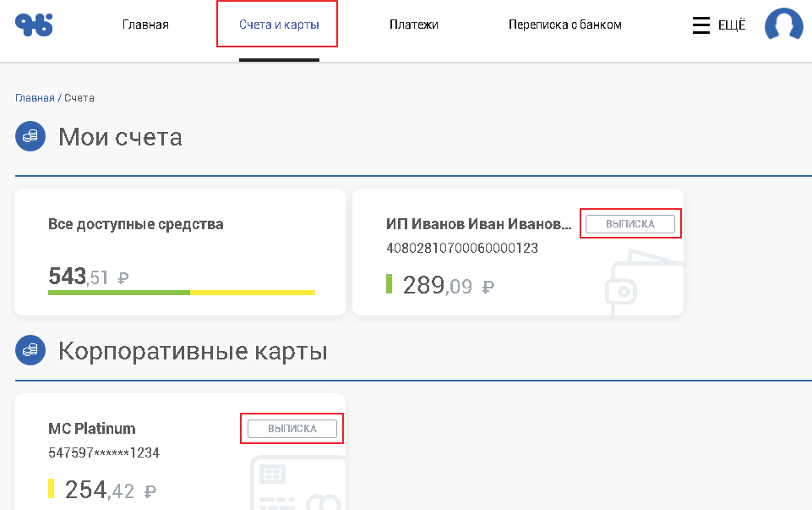Go to the Главная menu item
The height and width of the screenshot is (510, 812).
[x=145, y=25]
